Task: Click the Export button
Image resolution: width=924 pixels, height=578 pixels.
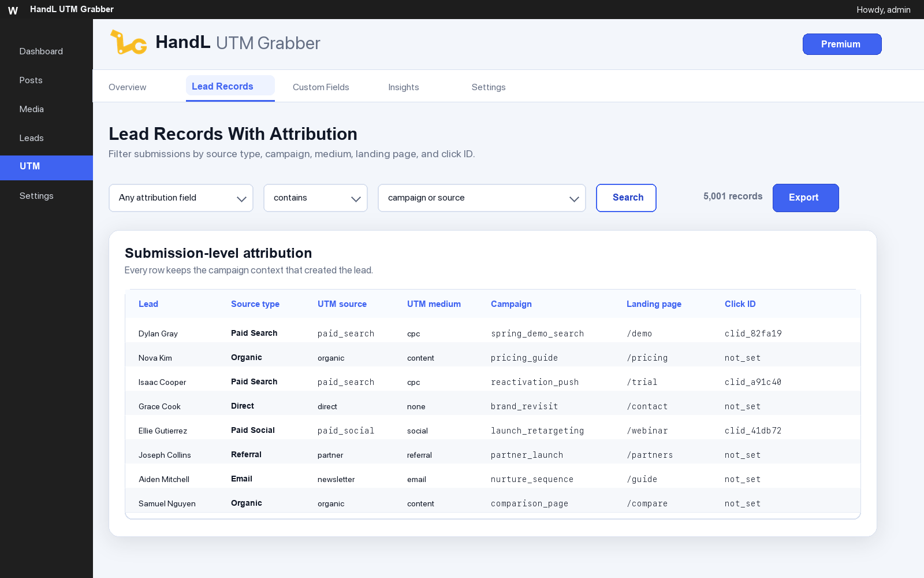Action: tap(806, 198)
